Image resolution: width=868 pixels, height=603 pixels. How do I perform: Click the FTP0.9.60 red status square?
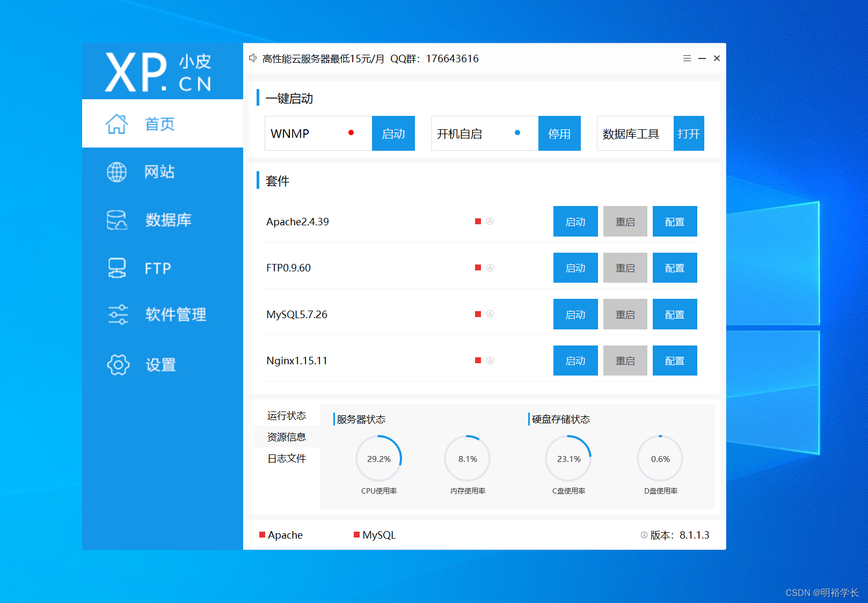point(478,268)
